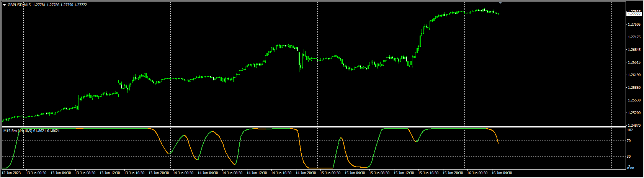Click the 1.24870 price scale label
The image size is (644, 178).
pos(634,126)
